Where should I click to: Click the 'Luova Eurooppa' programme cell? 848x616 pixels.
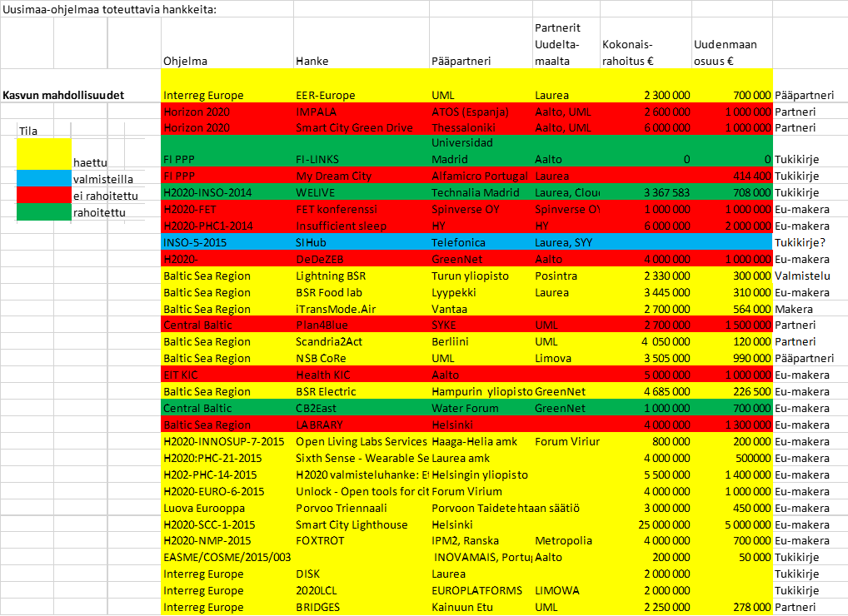[227, 508]
